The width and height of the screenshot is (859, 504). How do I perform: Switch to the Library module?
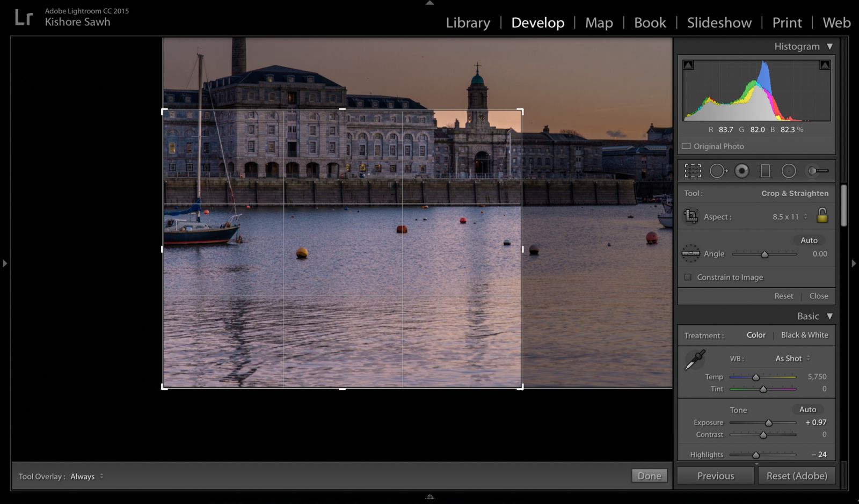click(467, 23)
